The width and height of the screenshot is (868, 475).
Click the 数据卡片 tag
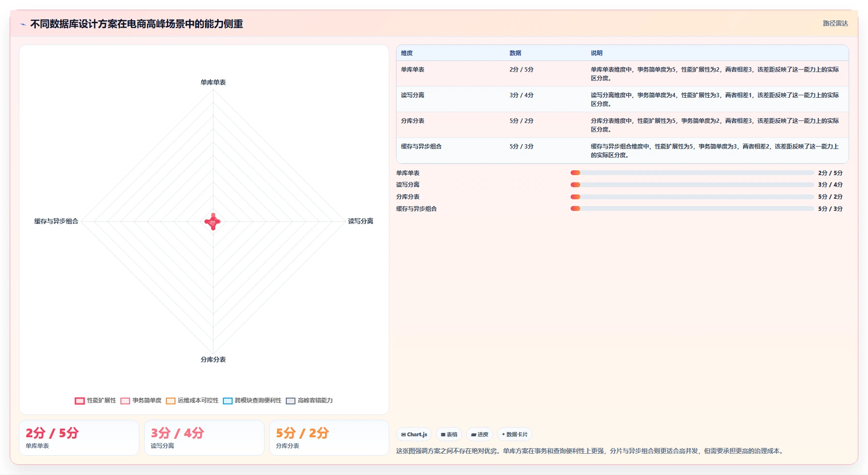click(515, 434)
